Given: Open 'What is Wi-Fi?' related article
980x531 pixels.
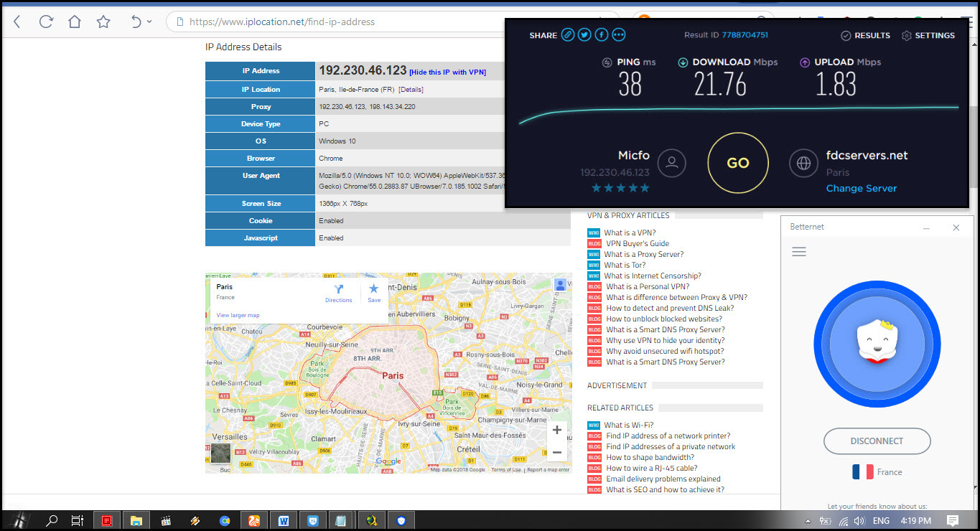Looking at the screenshot, I should point(629,425).
